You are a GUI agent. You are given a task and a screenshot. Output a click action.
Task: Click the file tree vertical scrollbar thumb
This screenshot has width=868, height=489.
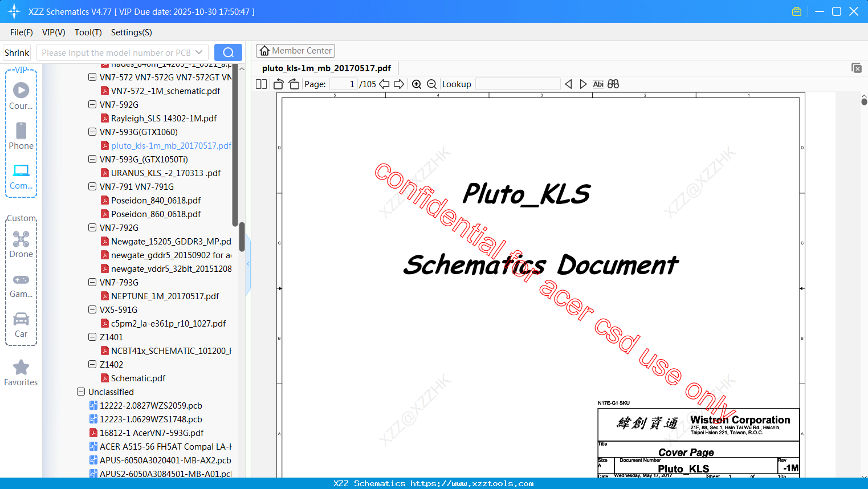coord(242,237)
